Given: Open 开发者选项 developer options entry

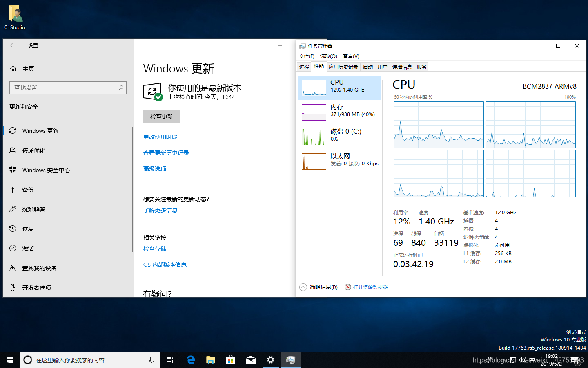Looking at the screenshot, I should click(x=68, y=288).
